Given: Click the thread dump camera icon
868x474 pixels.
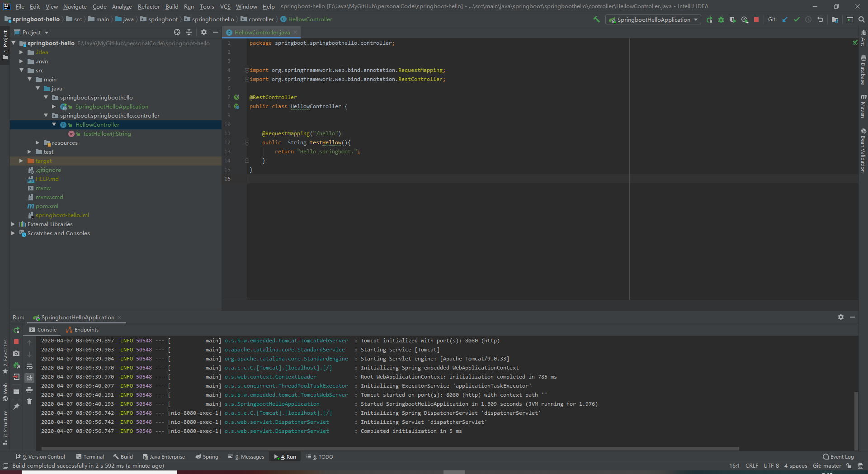Looking at the screenshot, I should pos(16,353).
